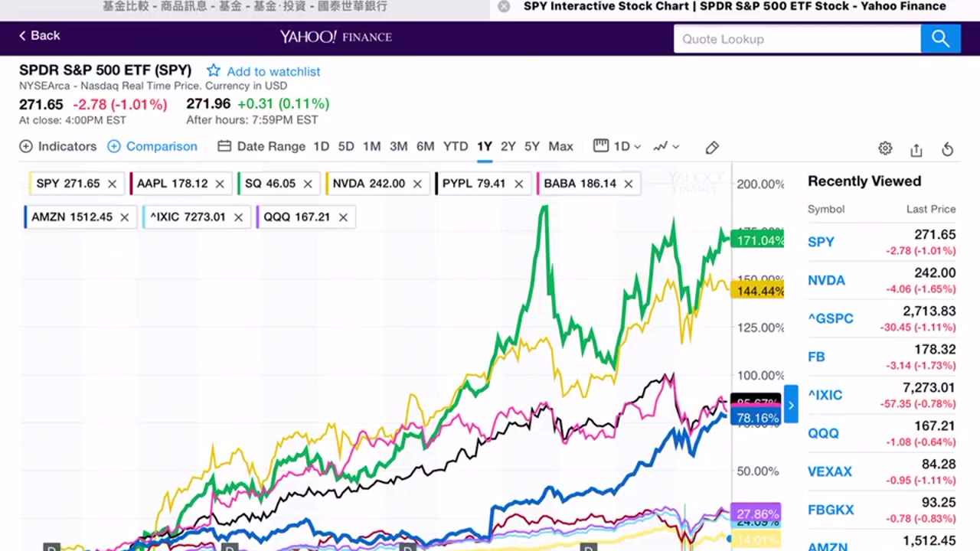Click the reset chart icon
This screenshot has height=551, width=980.
947,149
